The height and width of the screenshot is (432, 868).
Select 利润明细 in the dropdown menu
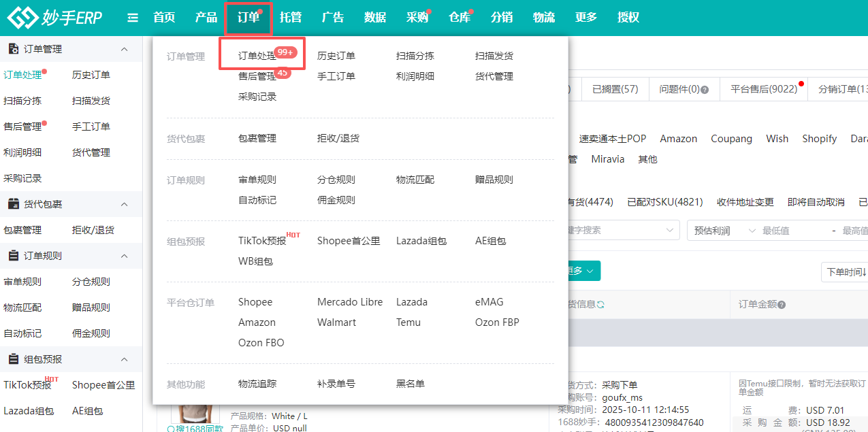click(415, 76)
